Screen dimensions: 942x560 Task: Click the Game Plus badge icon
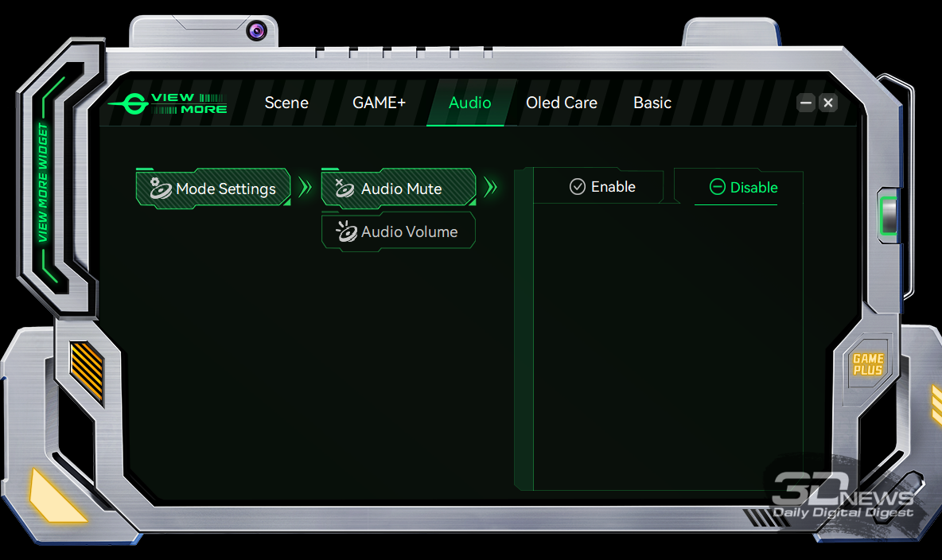(x=868, y=365)
